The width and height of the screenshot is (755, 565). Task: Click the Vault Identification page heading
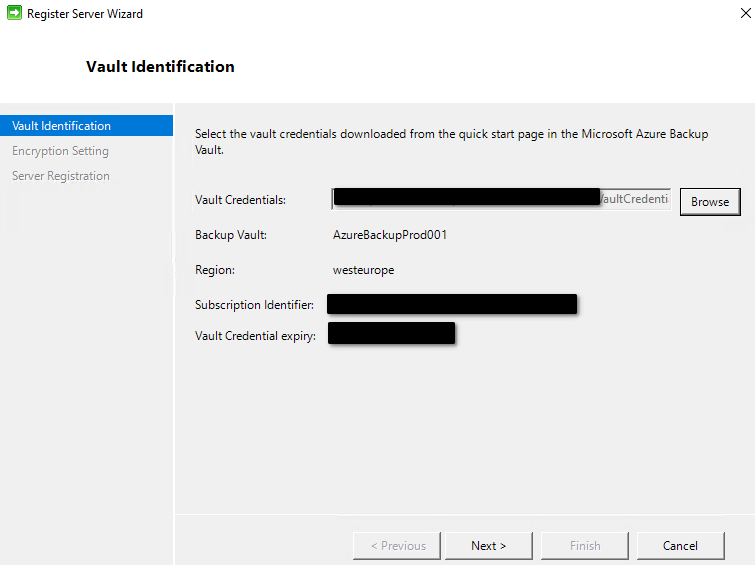[160, 66]
